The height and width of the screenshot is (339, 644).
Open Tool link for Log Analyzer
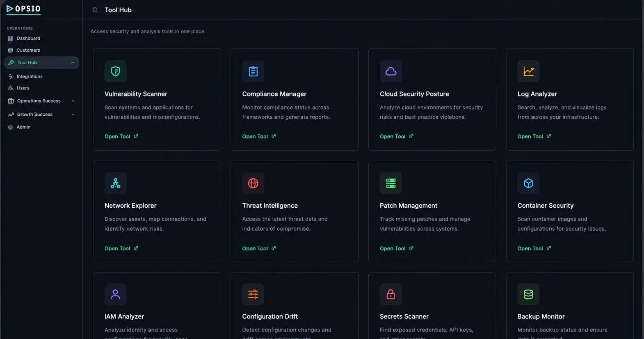pos(534,136)
